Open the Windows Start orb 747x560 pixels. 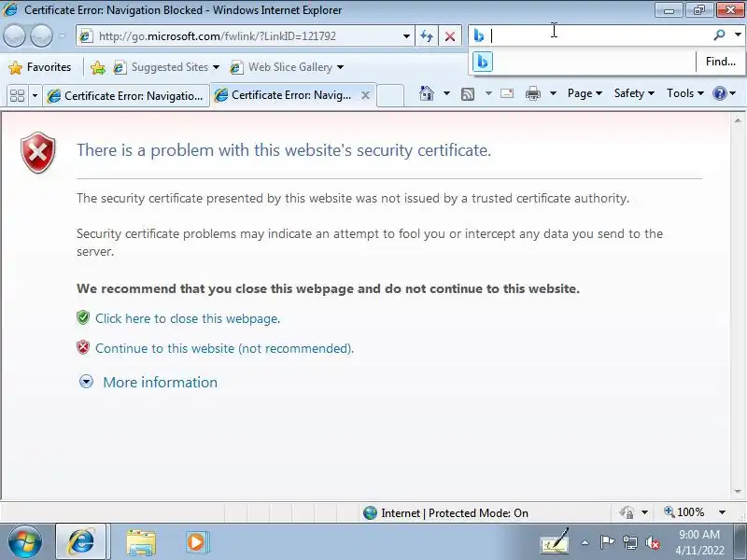click(25, 542)
